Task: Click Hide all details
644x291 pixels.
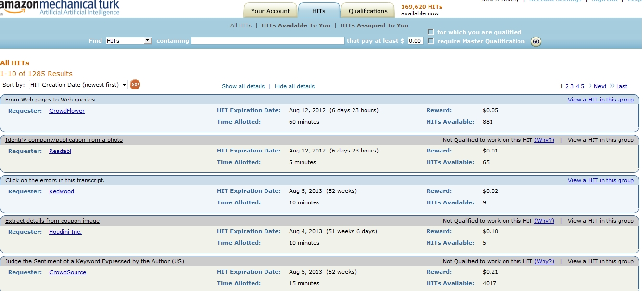Action: tap(294, 86)
